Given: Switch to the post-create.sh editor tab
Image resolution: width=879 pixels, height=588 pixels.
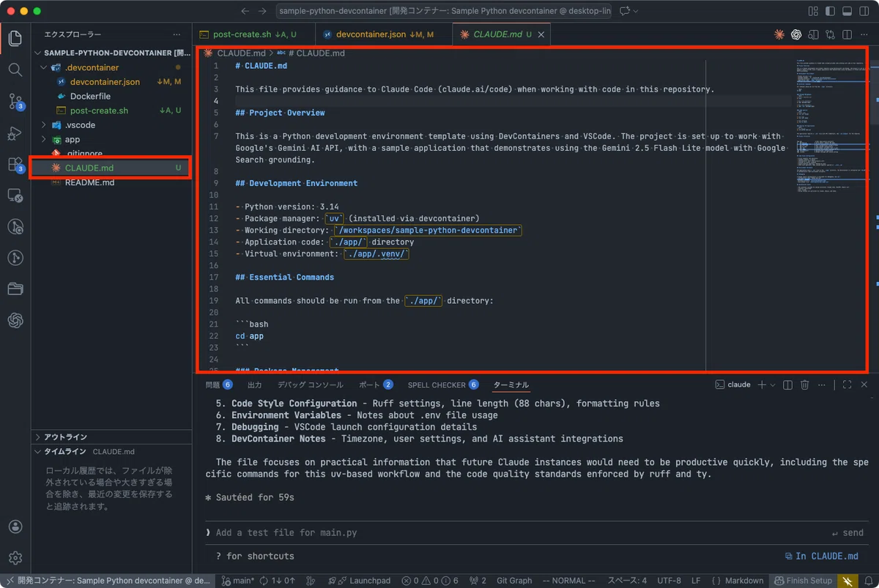Looking at the screenshot, I should click(x=254, y=34).
